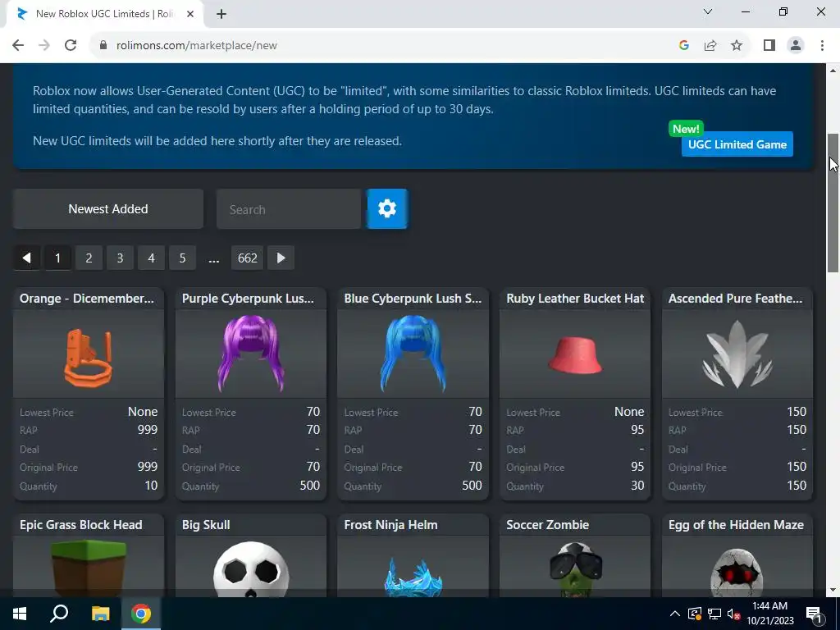This screenshot has height=630, width=840.
Task: Go to next page arrow
Action: click(x=281, y=258)
